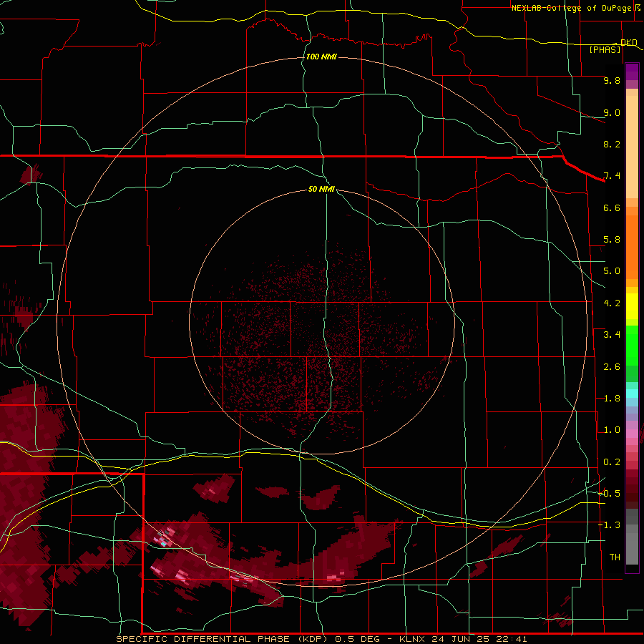Click the scale value 9.8

pyautogui.click(x=612, y=80)
